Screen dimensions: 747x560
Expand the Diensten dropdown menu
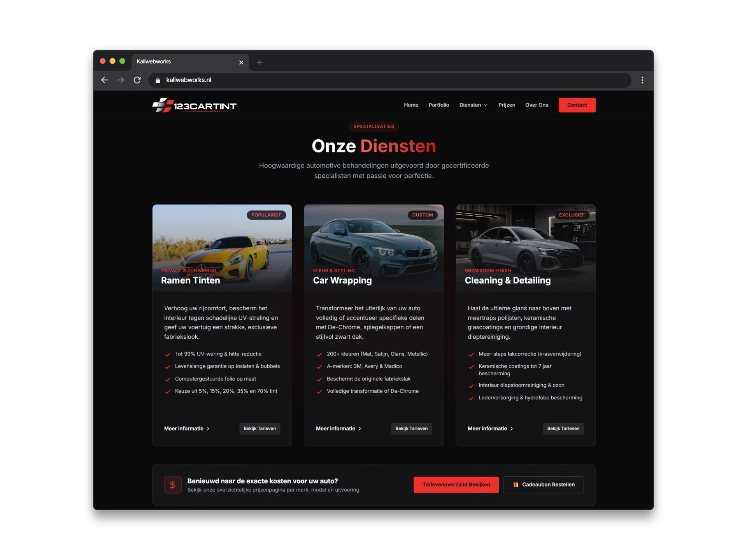click(x=473, y=105)
